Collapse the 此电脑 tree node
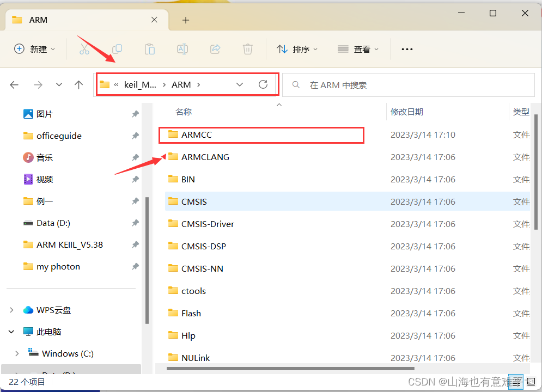Image resolution: width=542 pixels, height=392 pixels. (x=11, y=332)
